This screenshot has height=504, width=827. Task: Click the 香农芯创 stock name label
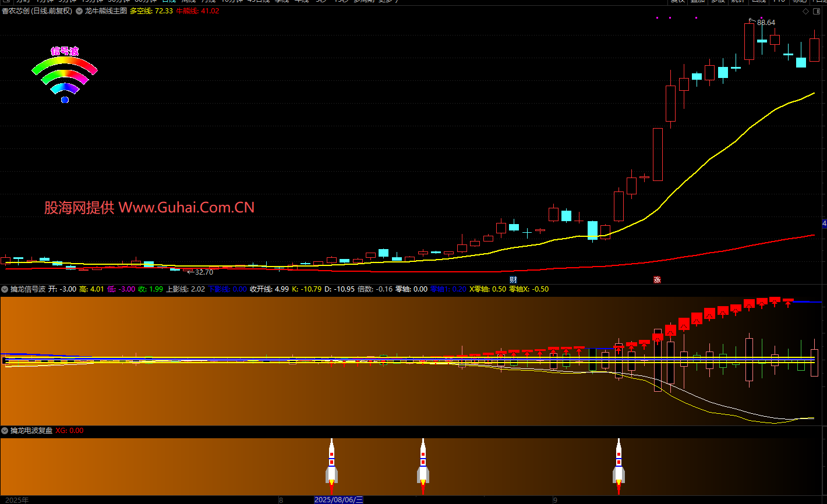point(37,11)
